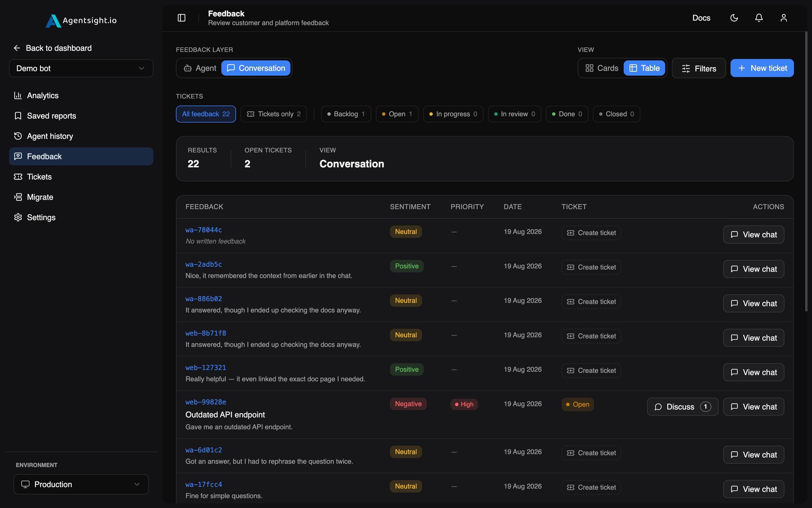The image size is (812, 508).
Task: Open the web-99828e feedback link
Action: (206, 402)
